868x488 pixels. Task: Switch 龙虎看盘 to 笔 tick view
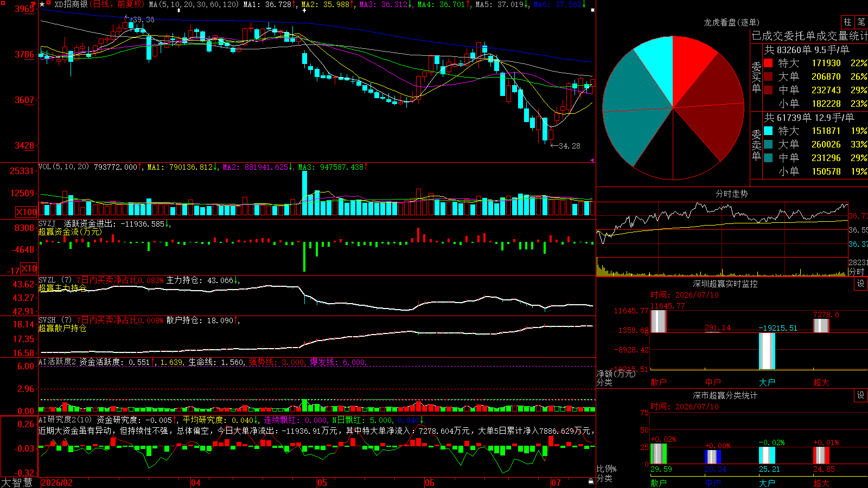coord(861,22)
